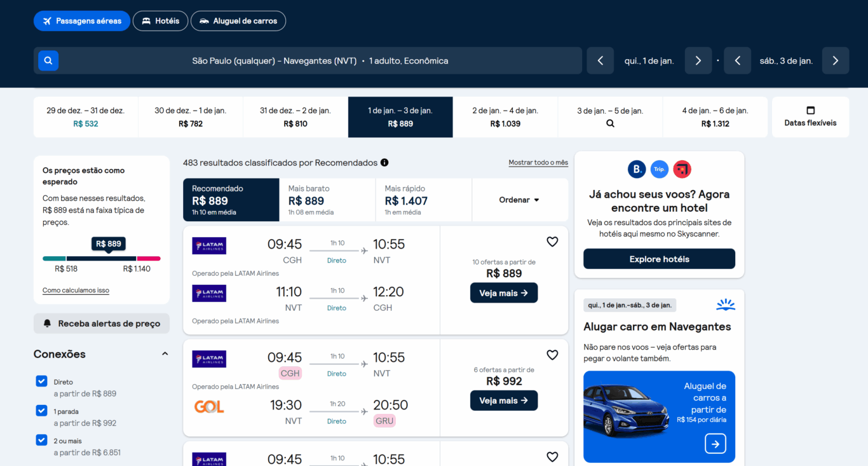Collapse the Conexões section
The image size is (868, 466).
coord(165,353)
